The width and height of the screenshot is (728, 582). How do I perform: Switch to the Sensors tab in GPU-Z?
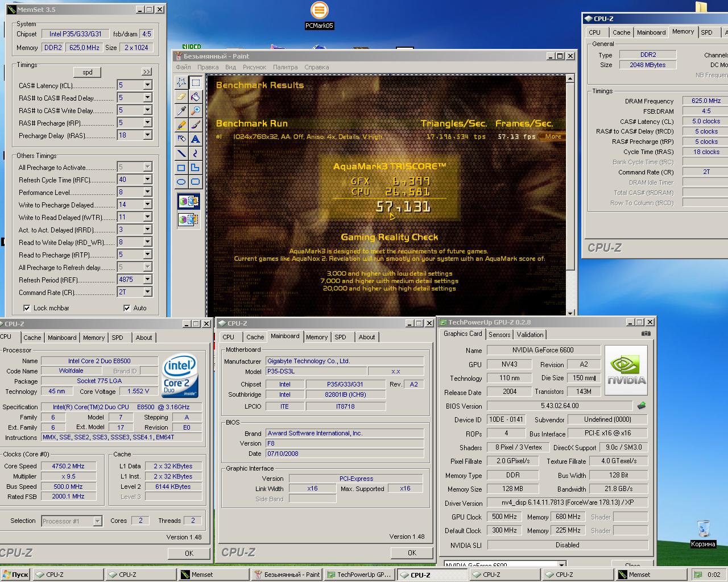pyautogui.click(x=499, y=335)
